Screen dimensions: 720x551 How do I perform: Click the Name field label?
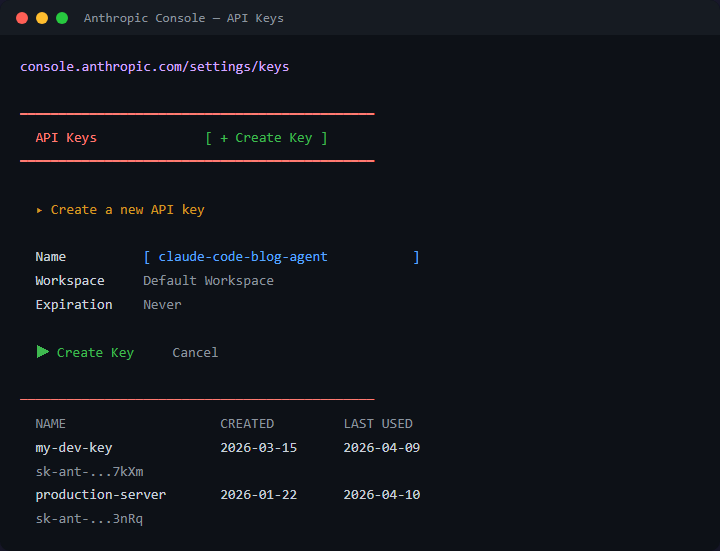[51, 257]
